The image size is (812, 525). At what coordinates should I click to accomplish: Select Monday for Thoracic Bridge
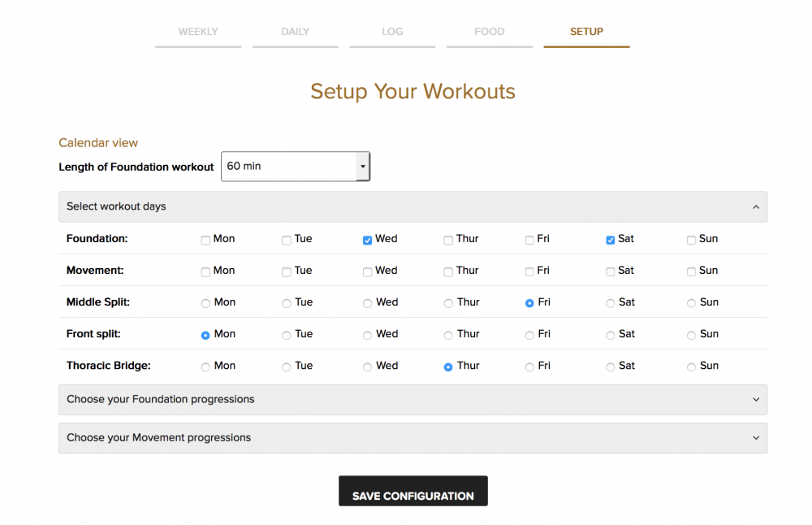pos(205,367)
